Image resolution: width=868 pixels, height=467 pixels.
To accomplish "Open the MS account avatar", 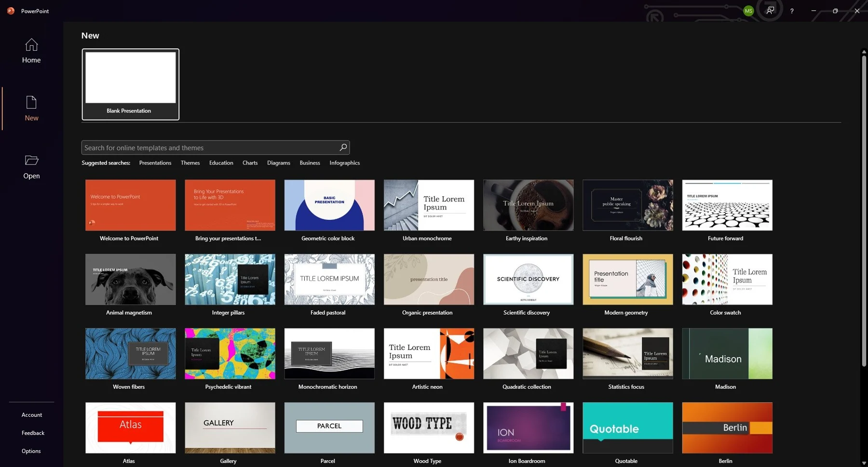I will click(748, 11).
